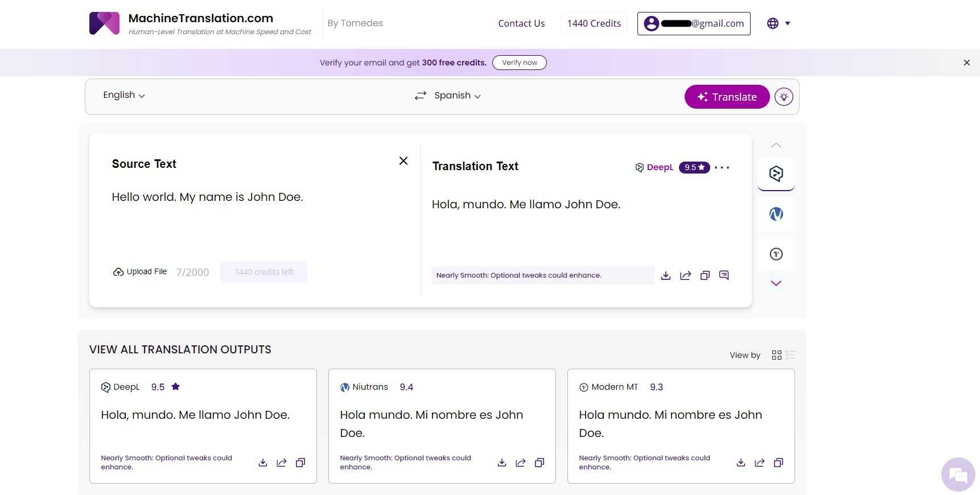Click into the source text field
Screen dimensions: 980x495
[250, 222]
